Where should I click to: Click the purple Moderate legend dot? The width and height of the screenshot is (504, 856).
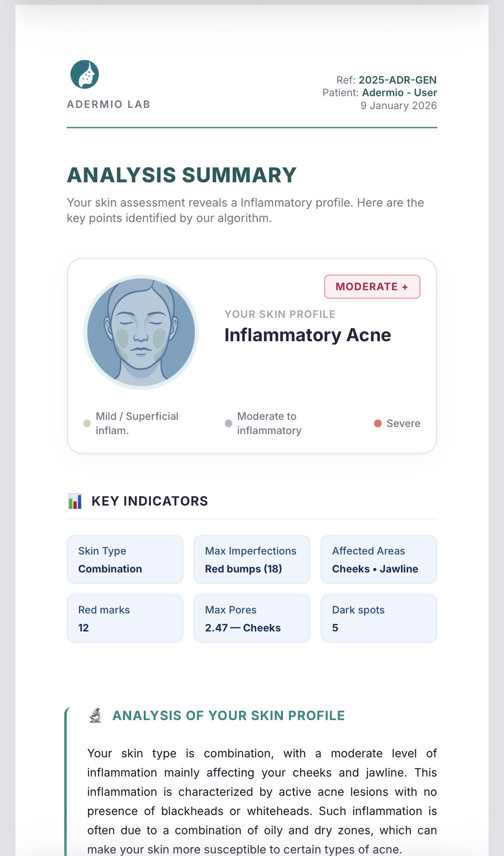point(228,423)
